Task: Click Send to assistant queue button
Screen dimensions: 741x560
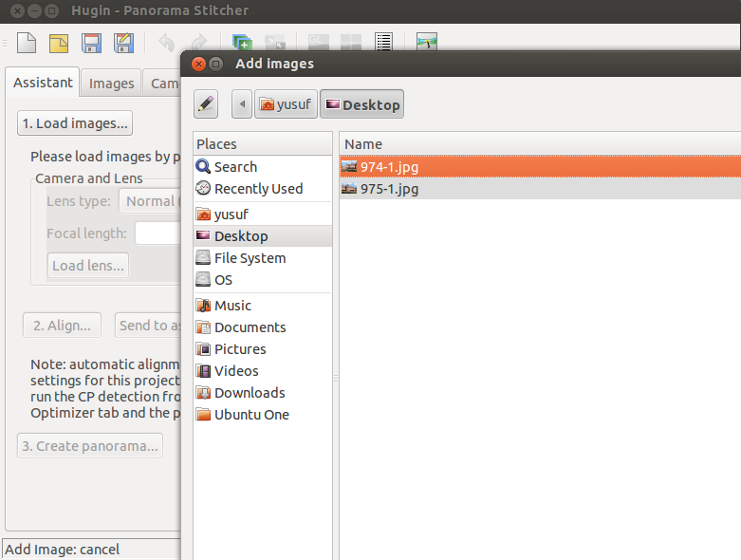Action: [x=148, y=326]
